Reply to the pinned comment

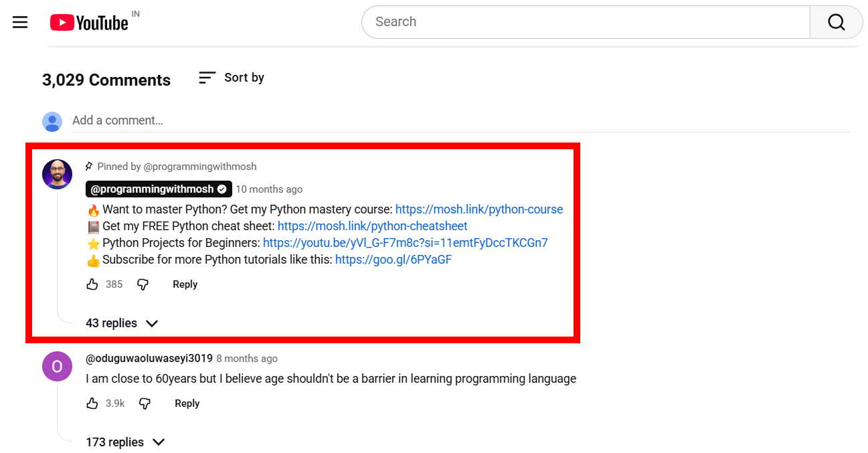pyautogui.click(x=185, y=284)
